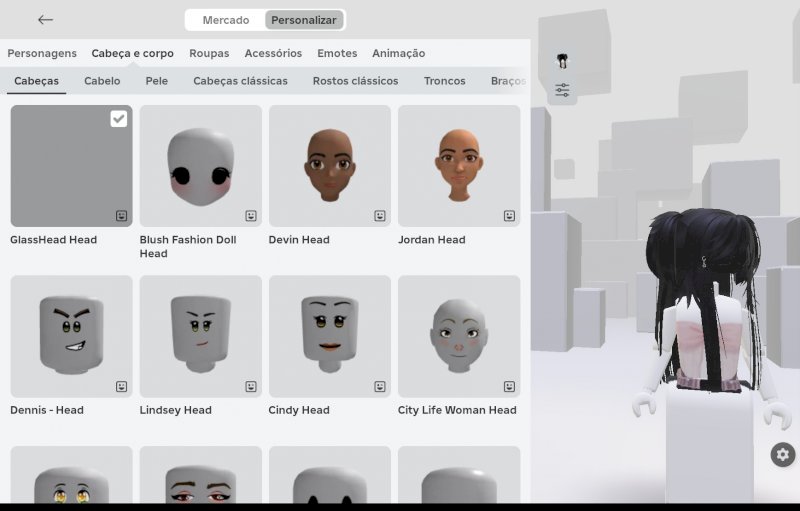800x511 pixels.
Task: Click animated face icon on Cindy Head
Action: point(380,387)
